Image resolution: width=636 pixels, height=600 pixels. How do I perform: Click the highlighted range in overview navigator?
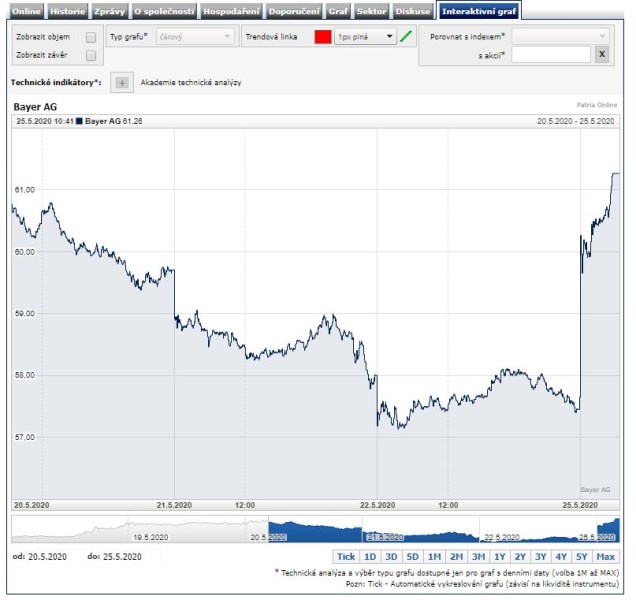(x=440, y=529)
